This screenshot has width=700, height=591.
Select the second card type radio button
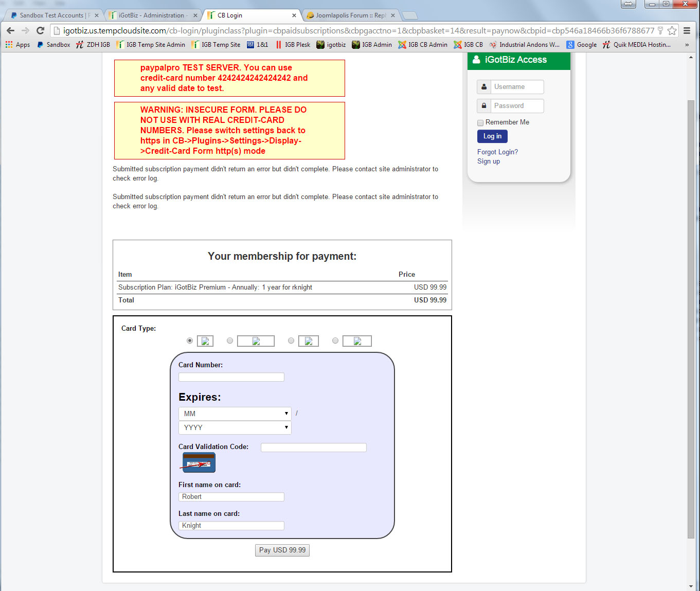[x=230, y=341]
